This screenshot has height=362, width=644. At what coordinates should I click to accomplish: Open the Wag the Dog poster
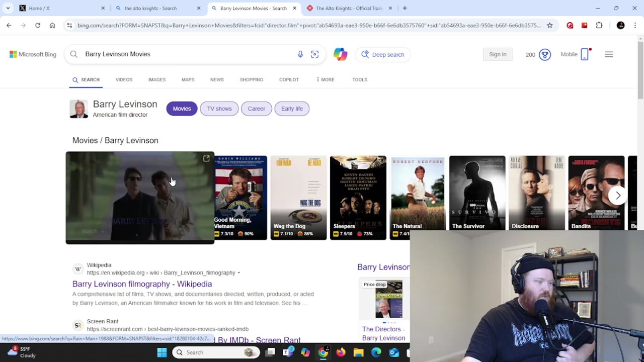(298, 198)
